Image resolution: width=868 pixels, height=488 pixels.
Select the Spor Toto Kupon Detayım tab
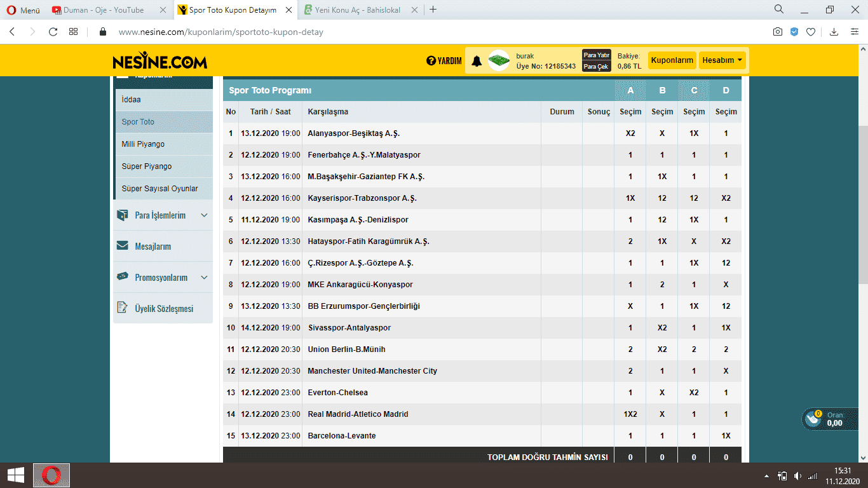click(x=233, y=10)
